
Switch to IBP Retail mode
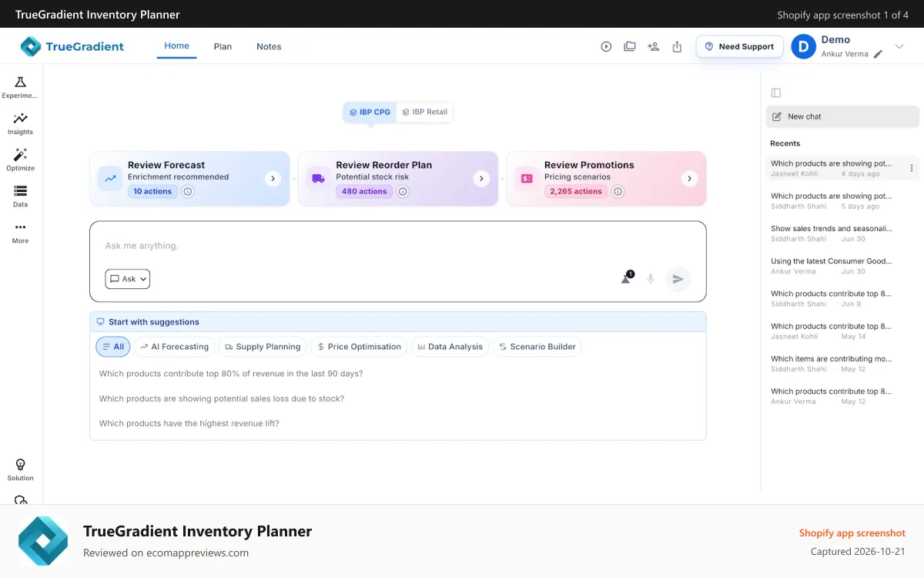(x=424, y=112)
